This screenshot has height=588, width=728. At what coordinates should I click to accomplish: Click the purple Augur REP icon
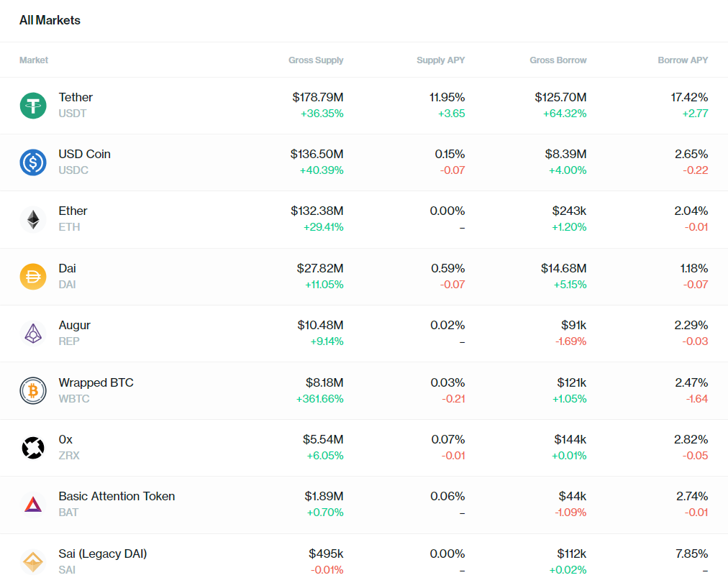33,334
